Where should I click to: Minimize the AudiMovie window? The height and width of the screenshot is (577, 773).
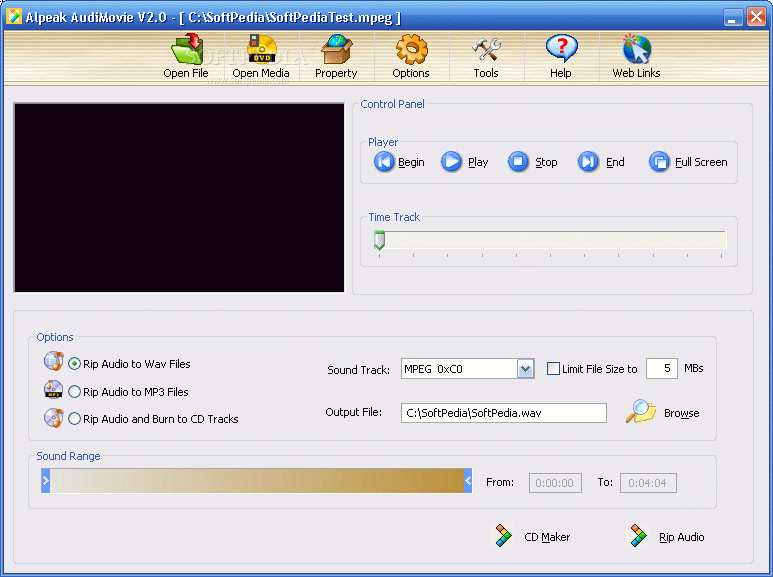pyautogui.click(x=733, y=17)
